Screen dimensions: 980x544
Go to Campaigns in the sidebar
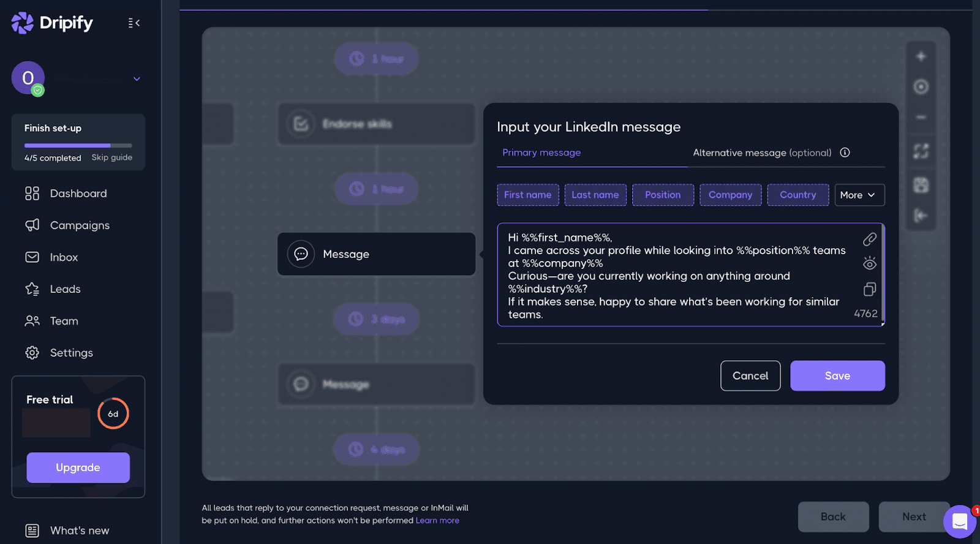click(x=80, y=225)
